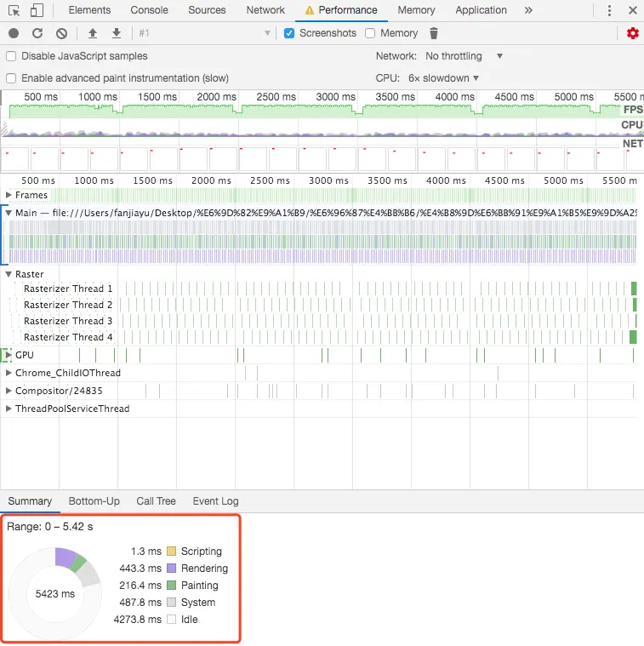Select the Performance tab
The height and width of the screenshot is (646, 644).
coord(341,10)
